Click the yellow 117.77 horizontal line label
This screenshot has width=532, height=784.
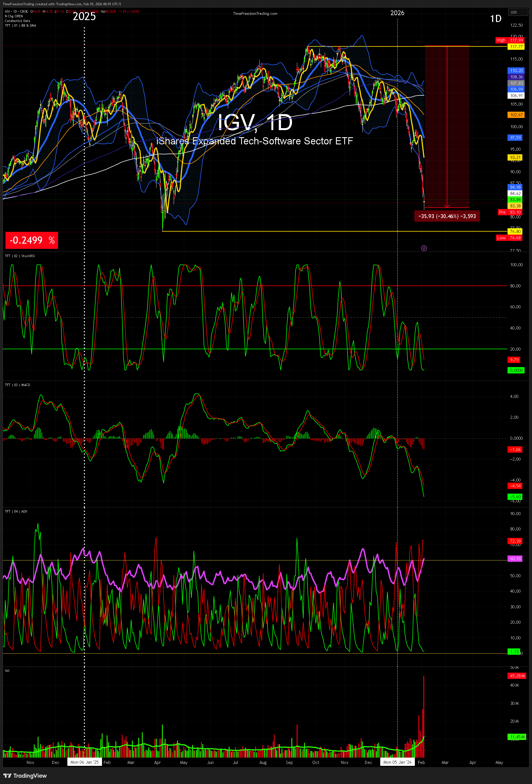[x=516, y=46]
